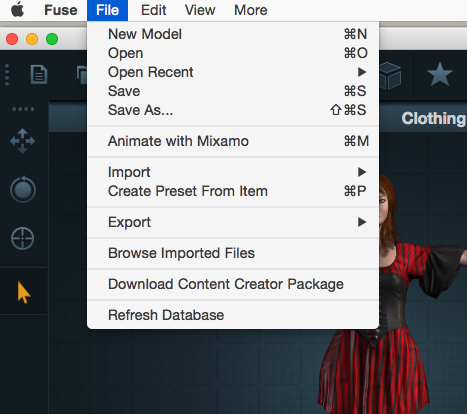The image size is (467, 414).
Task: Choose Browse Imported Files
Action: pyautogui.click(x=233, y=253)
